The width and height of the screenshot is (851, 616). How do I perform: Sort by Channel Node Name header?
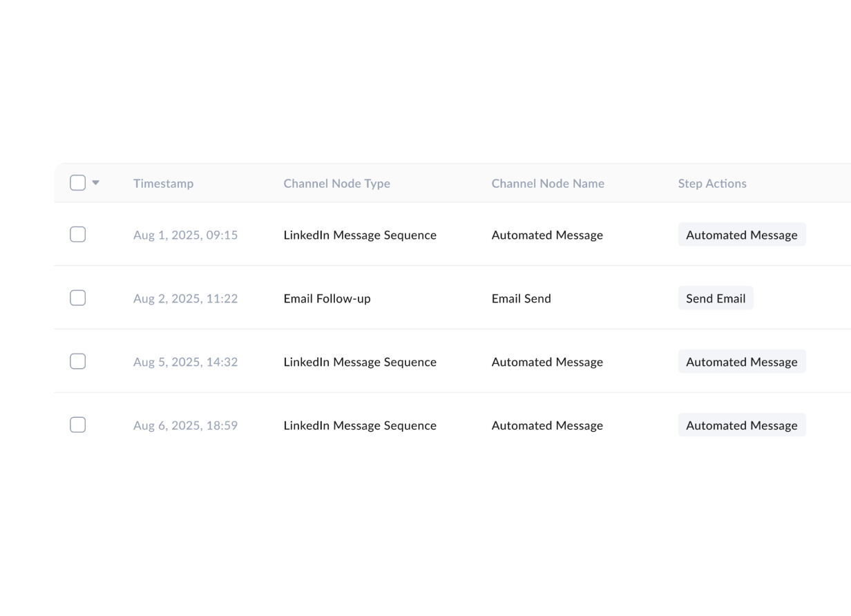point(548,183)
